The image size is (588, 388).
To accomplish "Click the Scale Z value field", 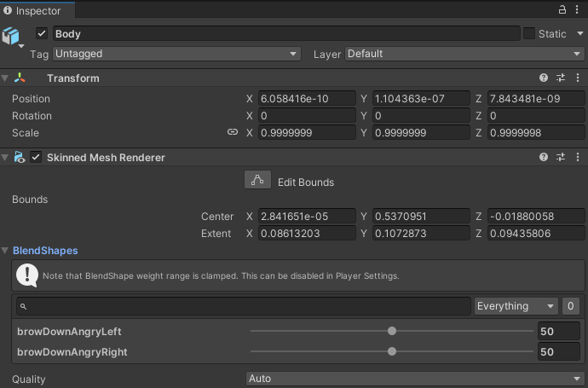I will click(x=536, y=132).
